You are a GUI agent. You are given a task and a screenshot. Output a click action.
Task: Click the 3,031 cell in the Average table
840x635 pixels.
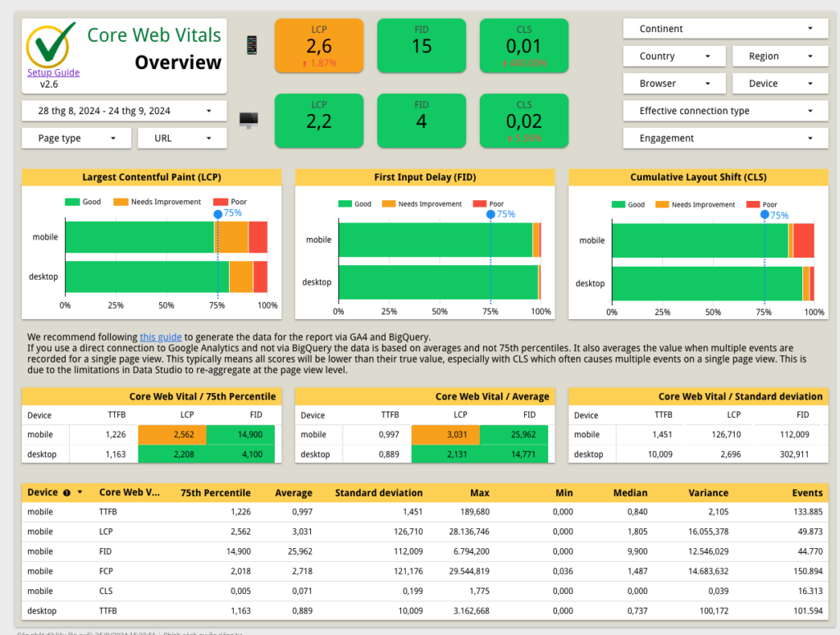click(445, 435)
